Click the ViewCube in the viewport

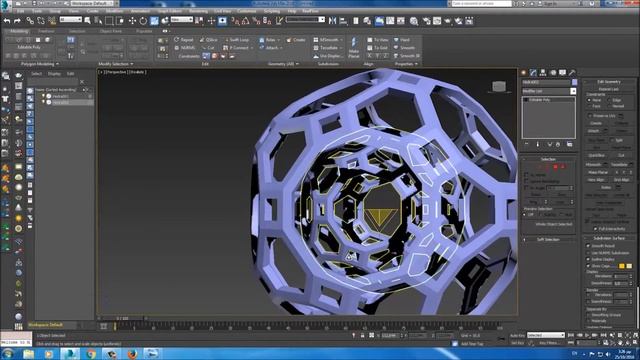(499, 86)
